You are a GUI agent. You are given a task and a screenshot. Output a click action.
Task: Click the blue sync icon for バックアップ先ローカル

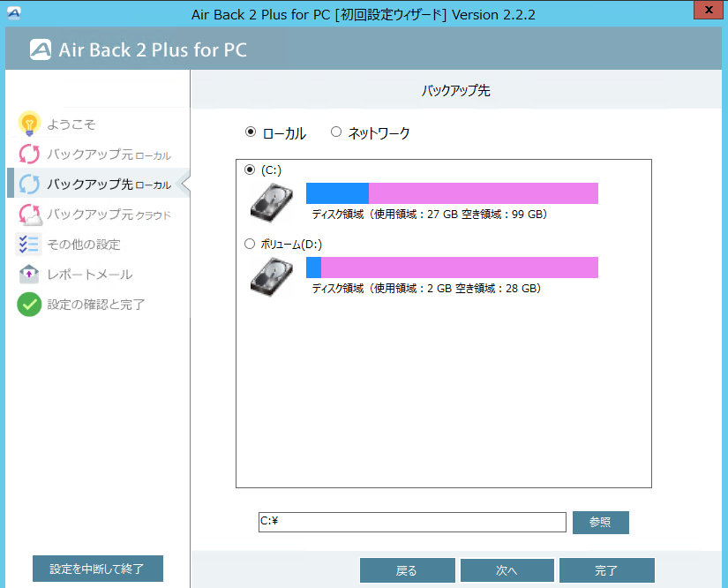(x=29, y=185)
